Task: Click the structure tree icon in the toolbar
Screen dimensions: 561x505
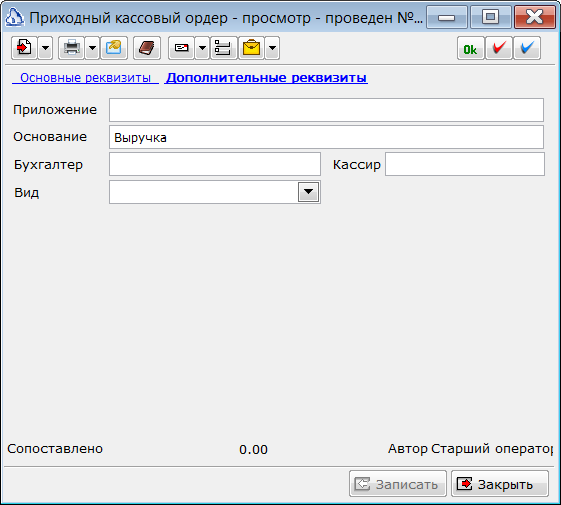Action: coord(223,48)
